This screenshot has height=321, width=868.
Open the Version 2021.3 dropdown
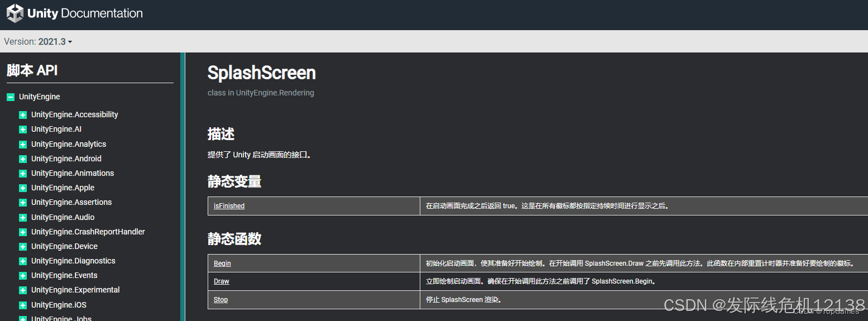coord(38,41)
